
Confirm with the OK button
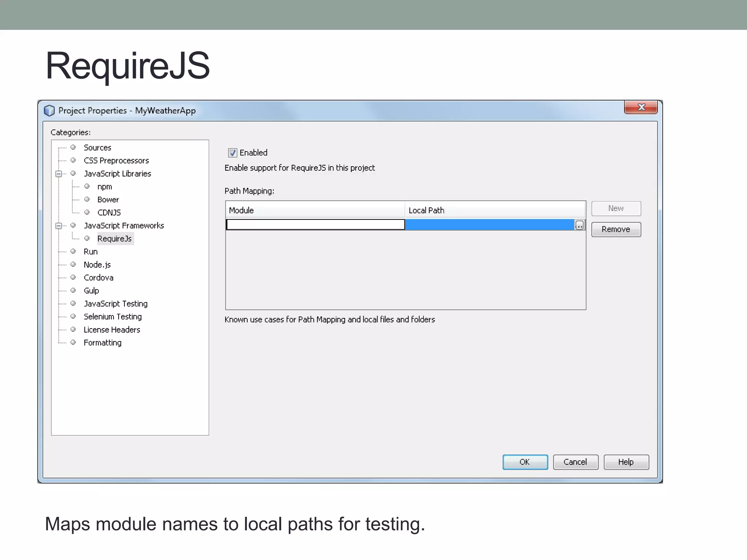[x=525, y=462]
